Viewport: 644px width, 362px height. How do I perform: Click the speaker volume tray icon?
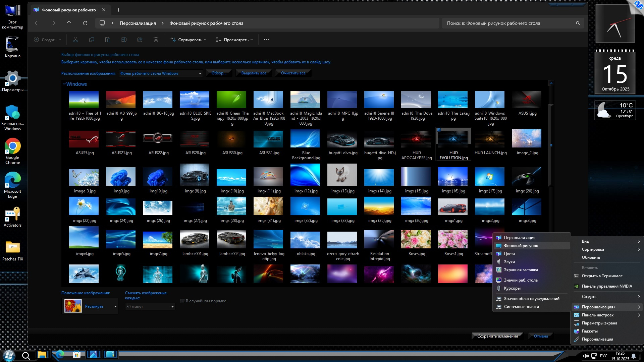[586, 356]
